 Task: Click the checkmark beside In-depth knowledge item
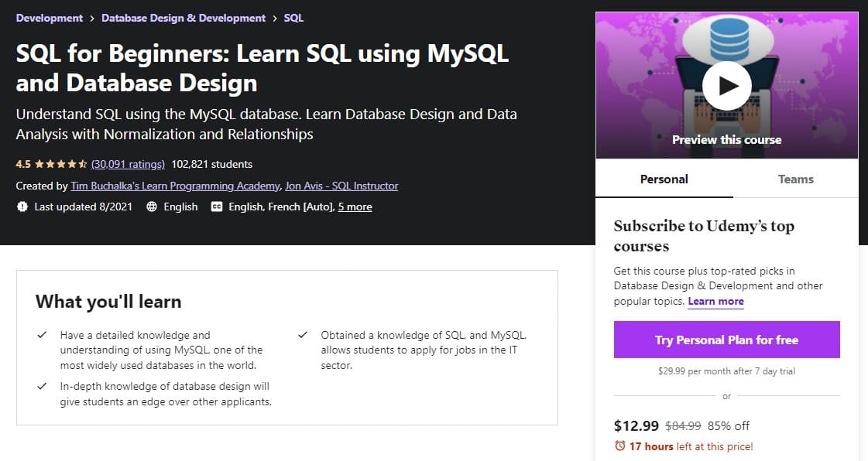(42, 387)
